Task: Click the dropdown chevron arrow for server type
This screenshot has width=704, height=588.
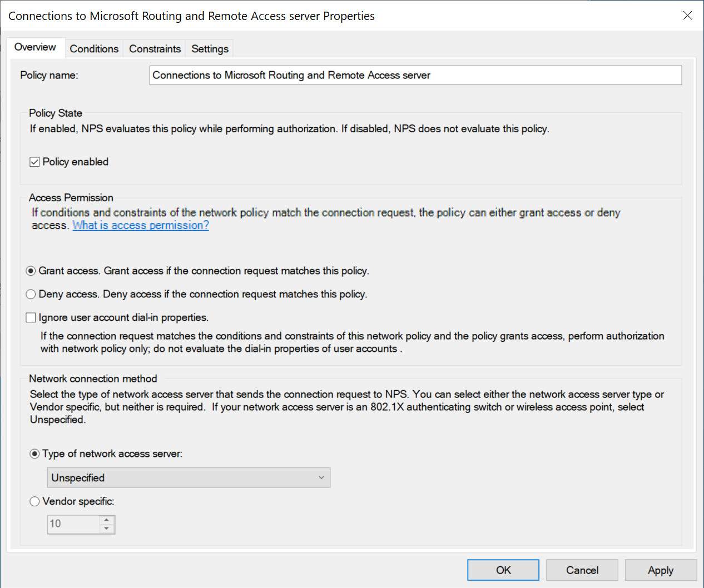Action: click(x=321, y=478)
